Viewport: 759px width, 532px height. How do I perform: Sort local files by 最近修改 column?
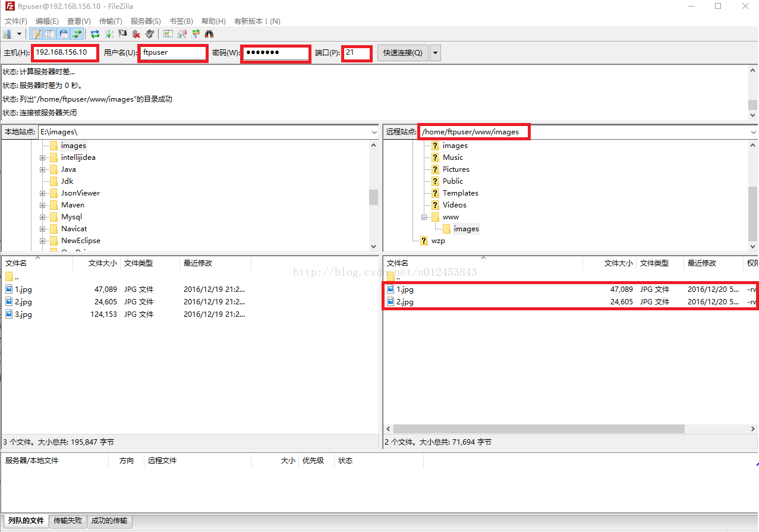[x=215, y=263]
